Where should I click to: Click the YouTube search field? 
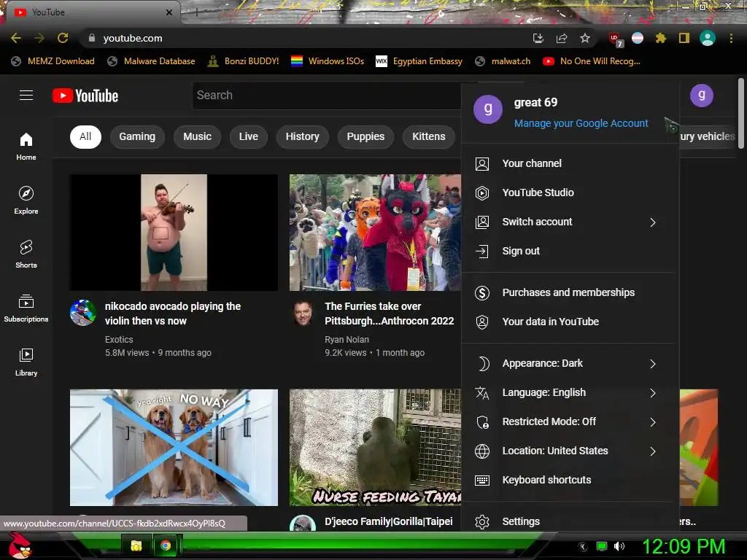tap(328, 96)
